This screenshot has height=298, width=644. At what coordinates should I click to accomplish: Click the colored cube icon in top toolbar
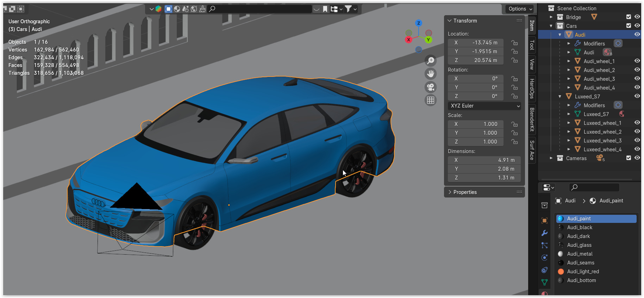[x=158, y=9]
